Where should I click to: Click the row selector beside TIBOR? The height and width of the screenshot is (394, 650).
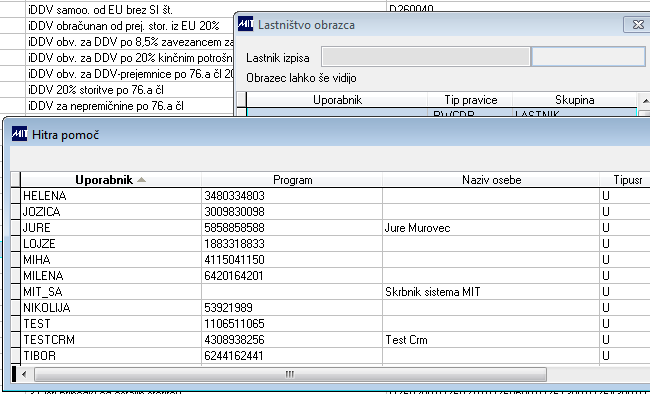[15, 356]
